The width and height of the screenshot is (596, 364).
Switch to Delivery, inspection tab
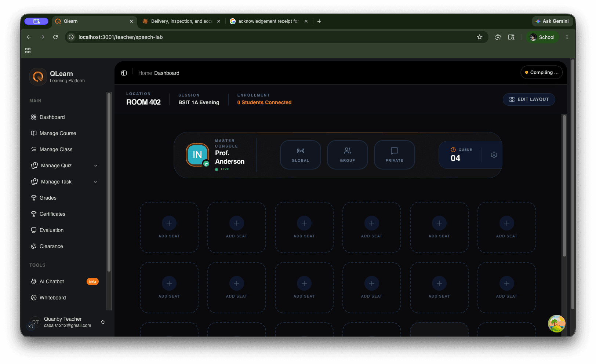[182, 21]
